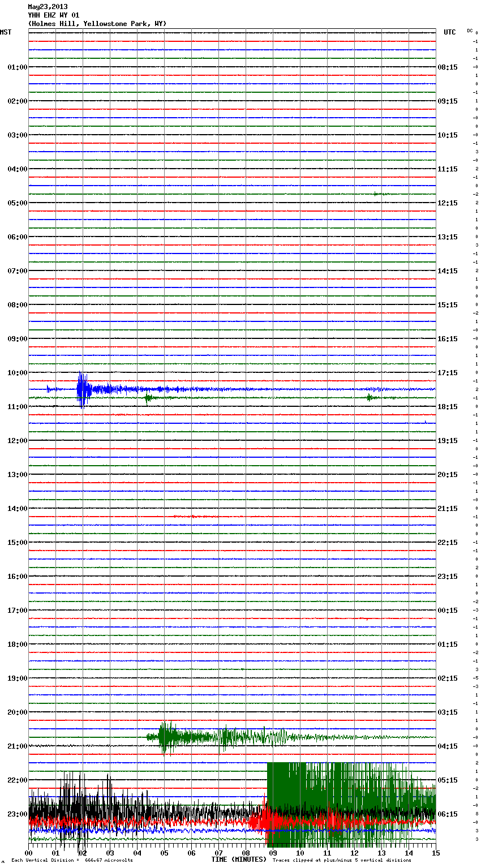Select the 19:00 MST hour label
This screenshot has height=868, width=481.
[18, 678]
